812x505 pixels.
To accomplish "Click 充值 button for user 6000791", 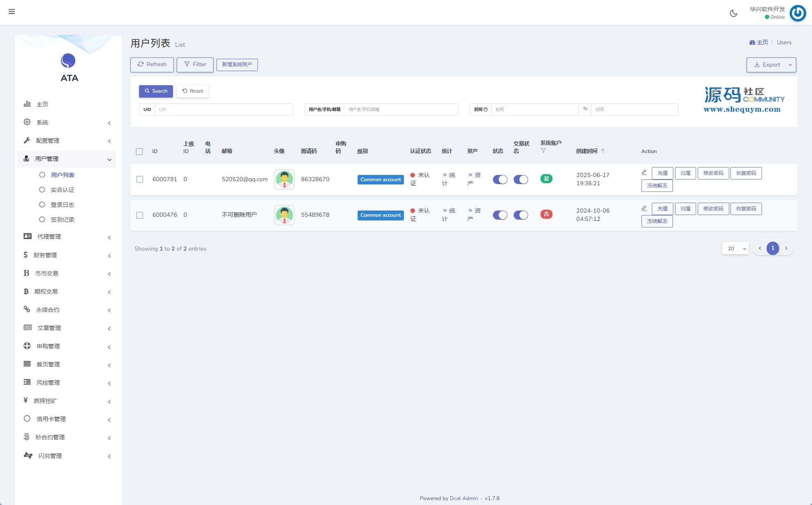I will coord(662,173).
